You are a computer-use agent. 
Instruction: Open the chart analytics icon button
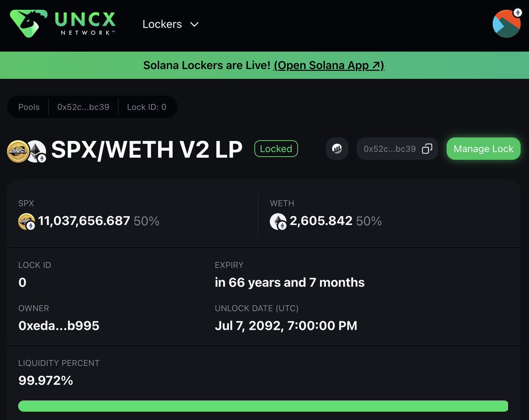pyautogui.click(x=337, y=149)
